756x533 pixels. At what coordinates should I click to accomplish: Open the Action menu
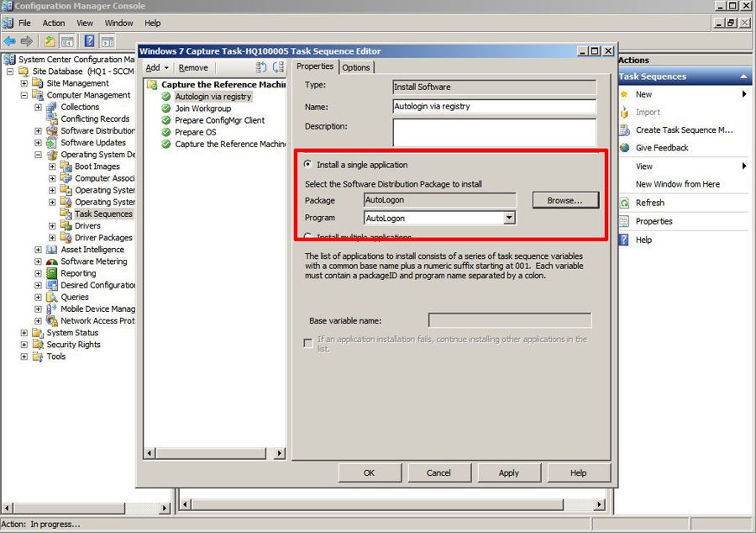point(54,24)
